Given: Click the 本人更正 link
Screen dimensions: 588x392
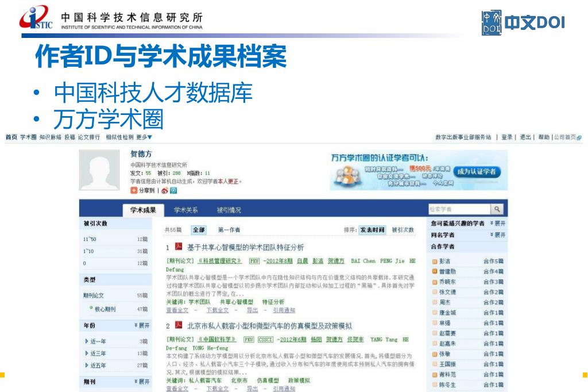Looking at the screenshot, I should tap(228, 182).
